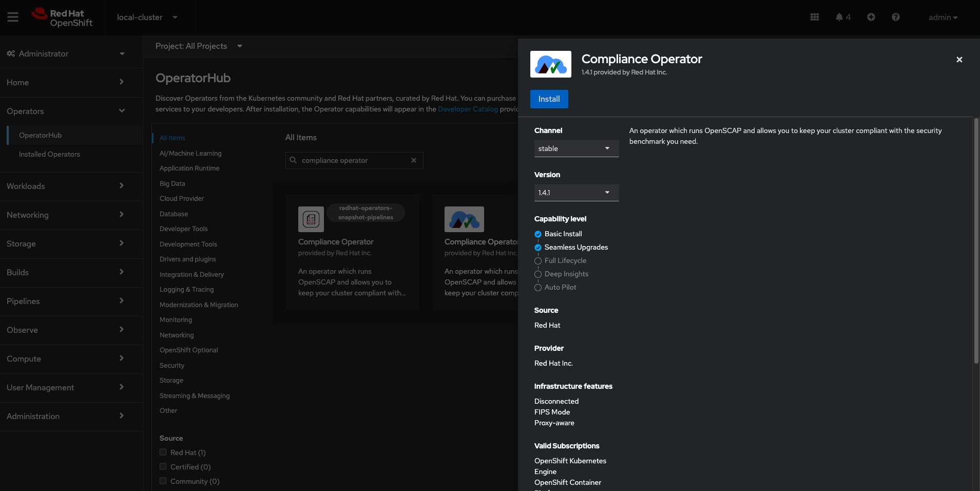
Task: Install the Compliance Operator
Action: coord(549,99)
